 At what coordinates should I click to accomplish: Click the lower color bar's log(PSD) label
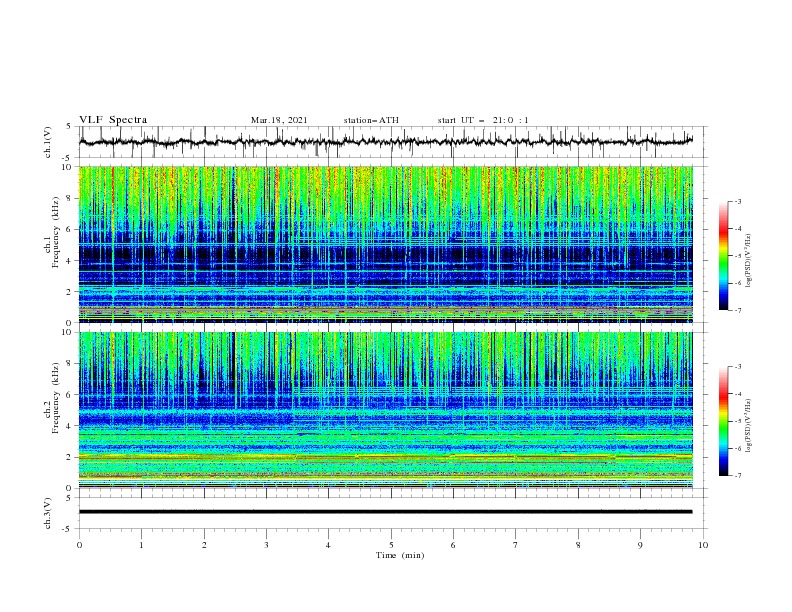[x=749, y=425]
